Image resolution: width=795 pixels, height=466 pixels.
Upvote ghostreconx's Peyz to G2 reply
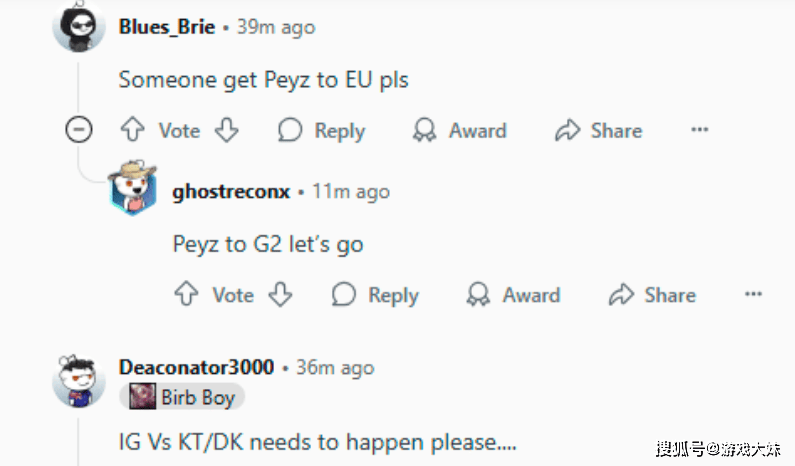pos(186,294)
